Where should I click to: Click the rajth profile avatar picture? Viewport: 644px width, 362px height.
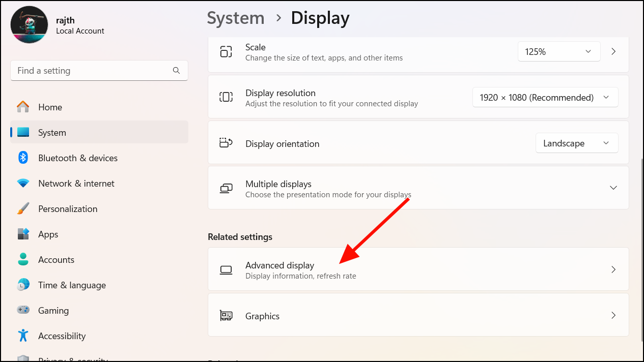[29, 24]
